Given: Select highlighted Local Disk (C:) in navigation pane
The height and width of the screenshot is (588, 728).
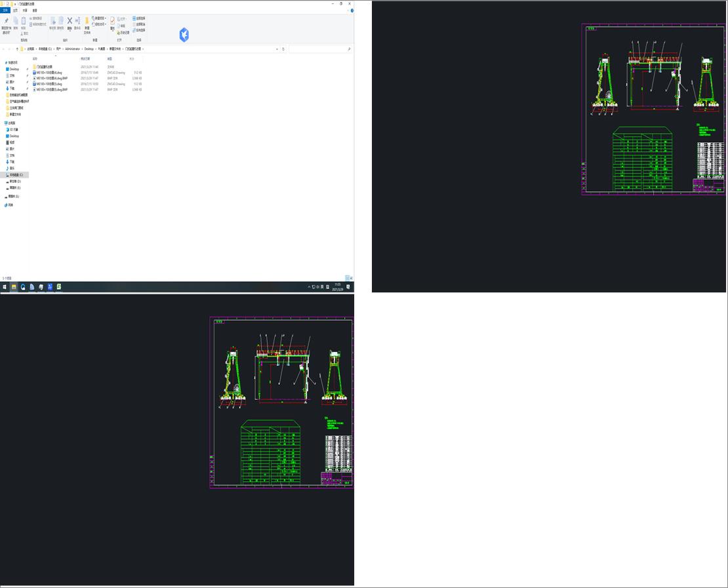Looking at the screenshot, I should coord(16,174).
